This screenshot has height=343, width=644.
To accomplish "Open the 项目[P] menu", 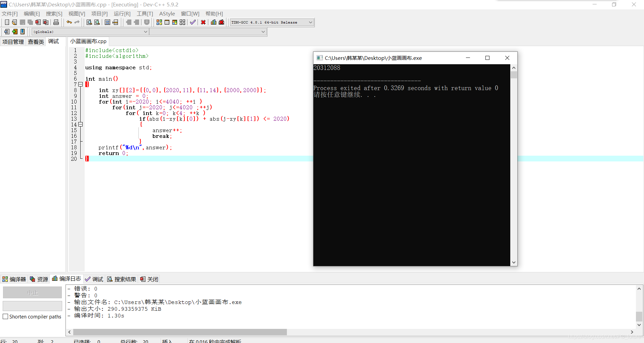I will (x=99, y=13).
